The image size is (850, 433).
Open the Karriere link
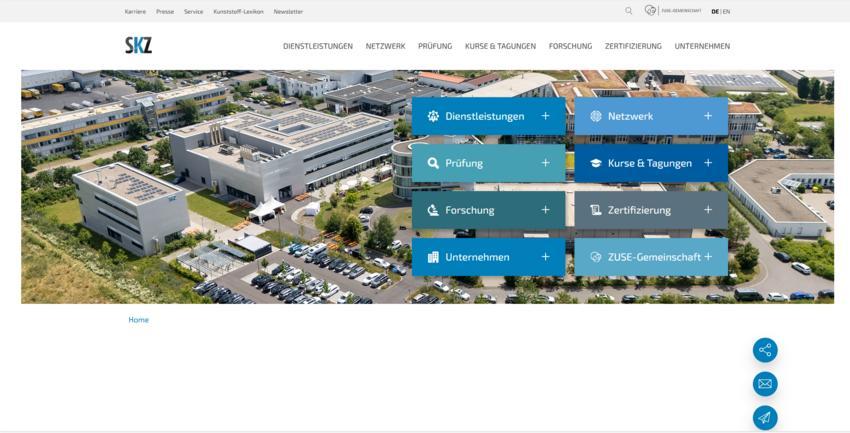click(x=135, y=11)
